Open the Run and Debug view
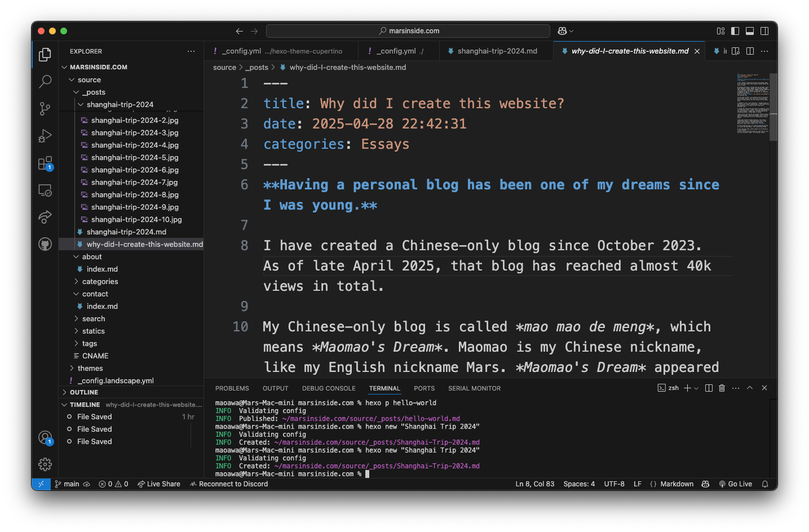This screenshot has width=809, height=532. [45, 136]
